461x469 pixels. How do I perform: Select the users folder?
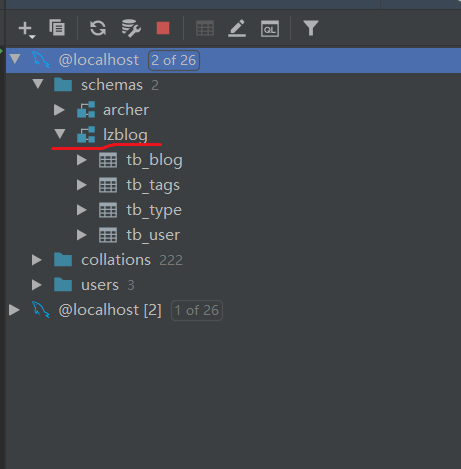click(x=100, y=285)
